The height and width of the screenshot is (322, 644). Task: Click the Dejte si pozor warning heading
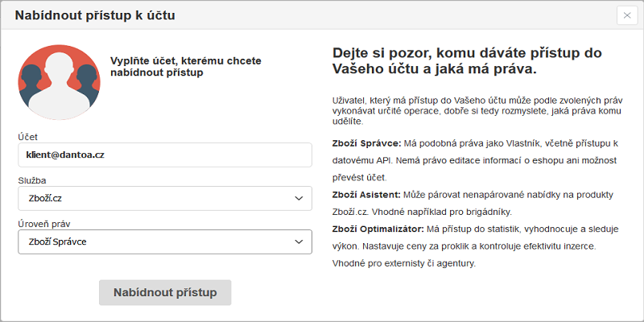click(x=467, y=61)
